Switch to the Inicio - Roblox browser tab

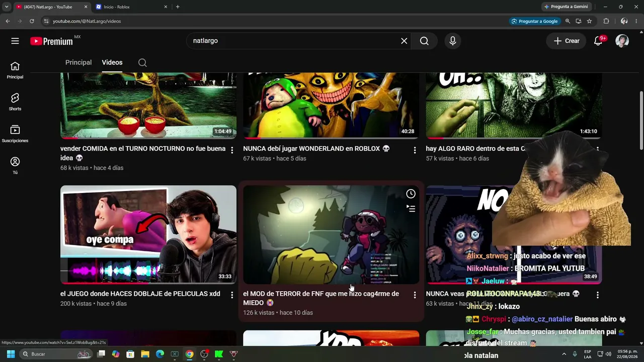[x=132, y=7]
